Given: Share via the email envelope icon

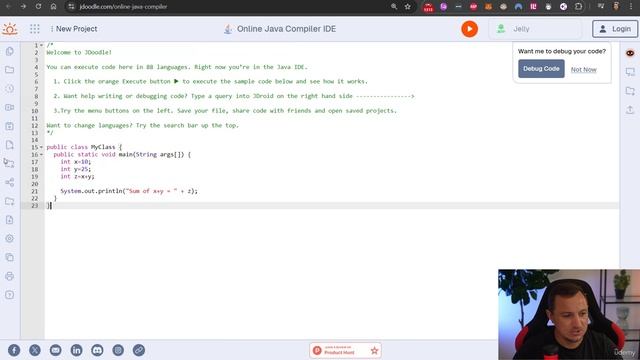Looking at the screenshot, I should click(56, 350).
